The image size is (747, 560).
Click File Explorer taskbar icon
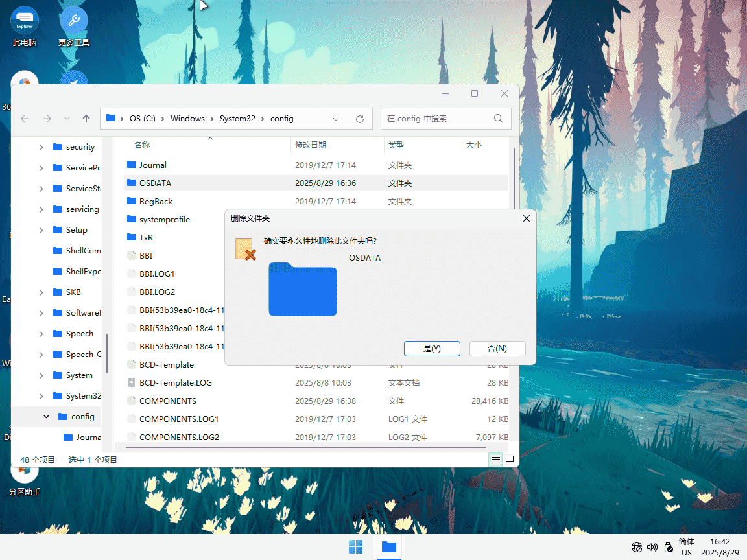pos(389,546)
